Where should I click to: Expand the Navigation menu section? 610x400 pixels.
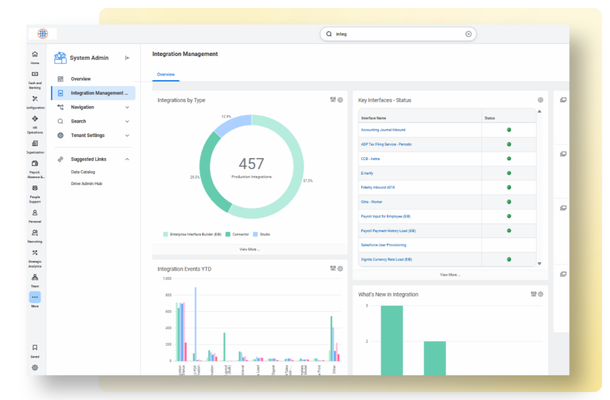[93, 107]
